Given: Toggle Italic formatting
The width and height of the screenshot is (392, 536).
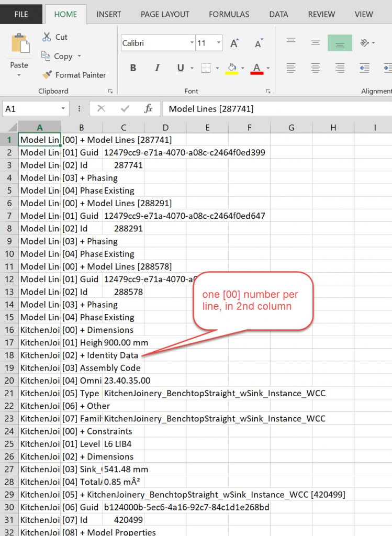Looking at the screenshot, I should (157, 68).
